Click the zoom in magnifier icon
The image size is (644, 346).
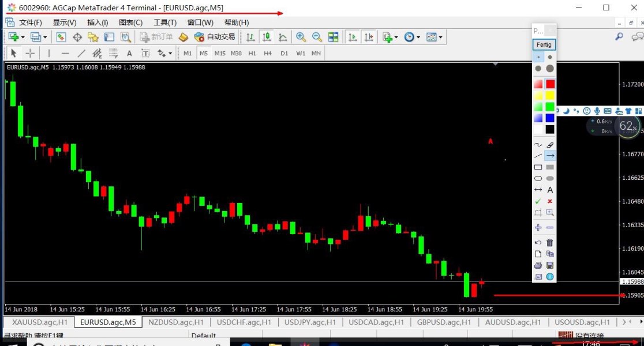[301, 37]
